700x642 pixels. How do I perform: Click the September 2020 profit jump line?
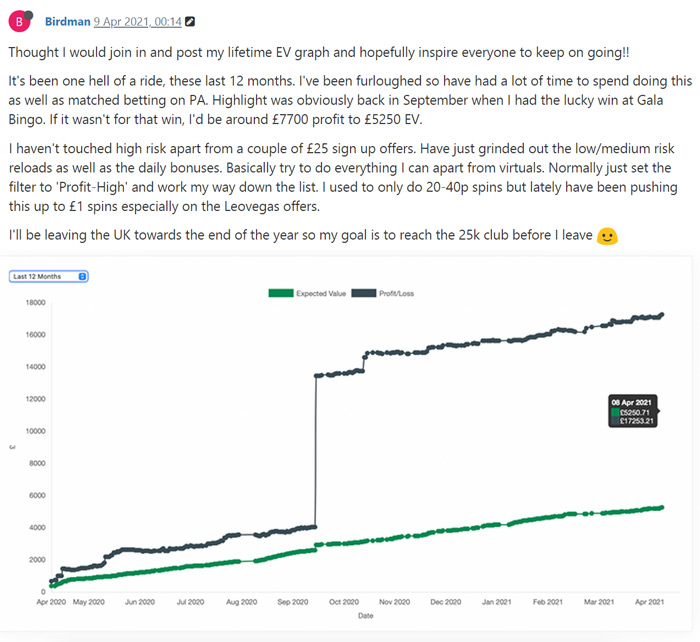tap(316, 451)
